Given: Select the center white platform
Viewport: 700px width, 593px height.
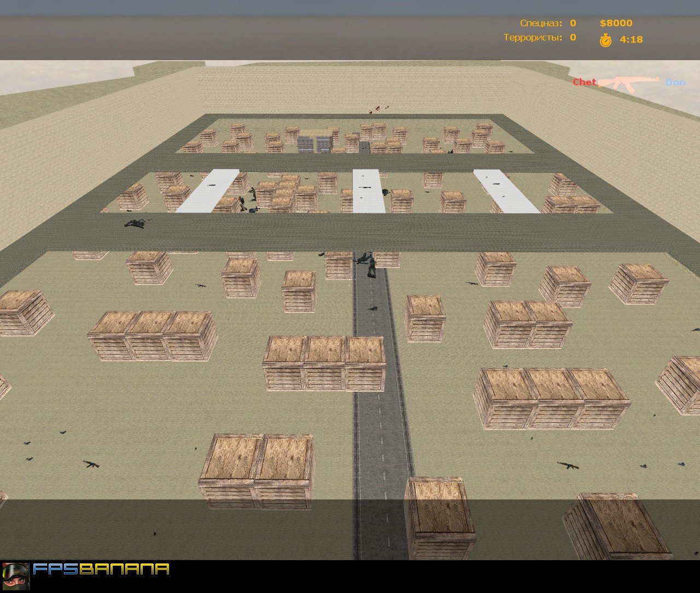Looking at the screenshot, I should tap(369, 191).
